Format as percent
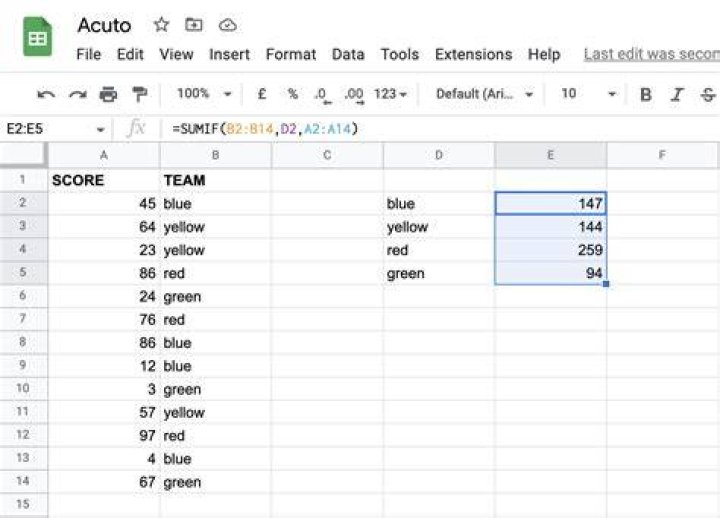This screenshot has height=518, width=720. 292,94
